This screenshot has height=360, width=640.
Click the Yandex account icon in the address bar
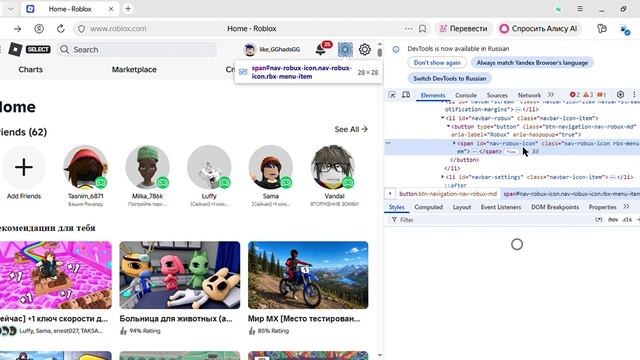[39, 29]
